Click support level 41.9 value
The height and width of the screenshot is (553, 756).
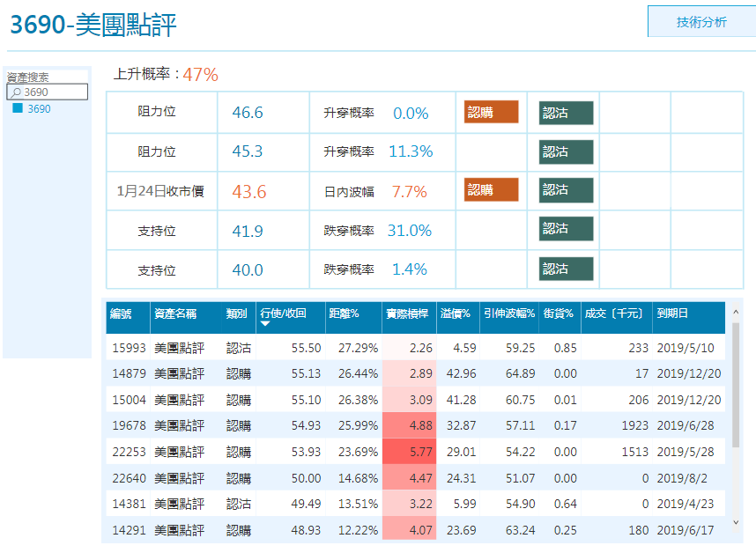[248, 232]
